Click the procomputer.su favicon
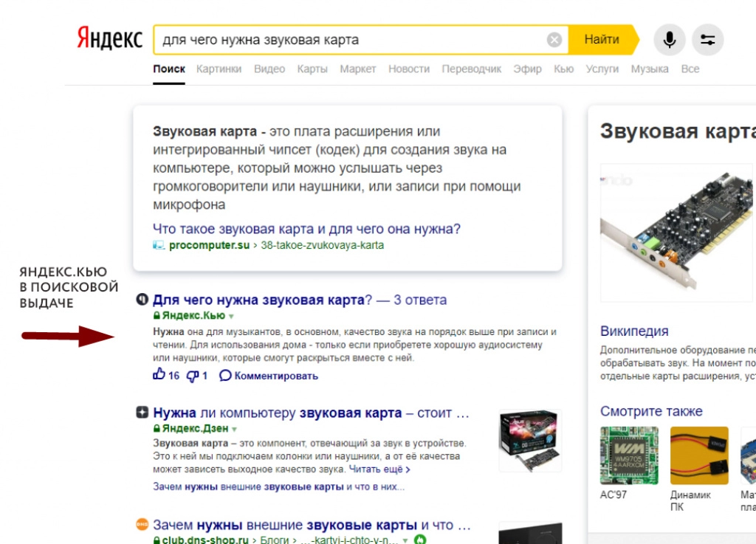The width and height of the screenshot is (756, 544). coord(159,245)
